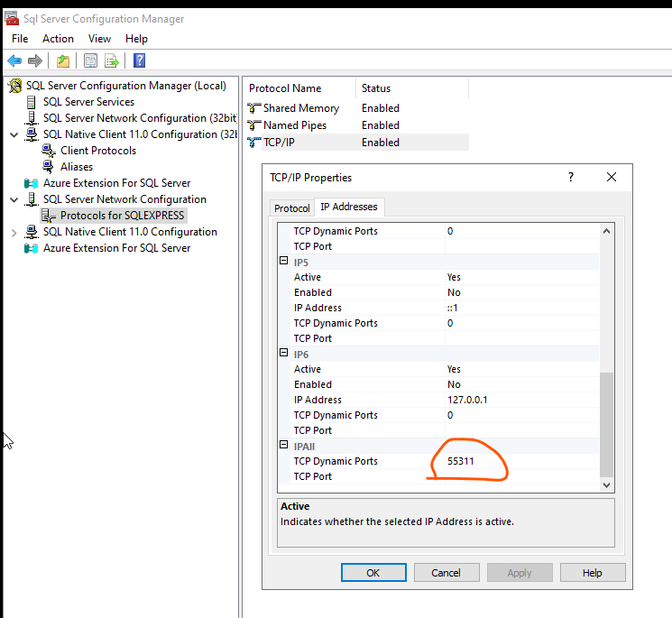Click the Aliases icon
Screen dimensions: 672x618
click(49, 167)
